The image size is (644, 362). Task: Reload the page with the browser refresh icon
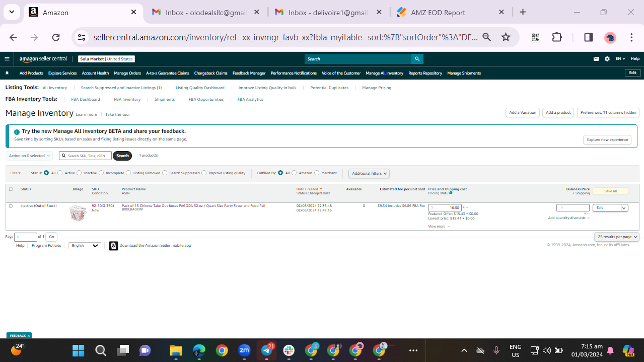(56, 37)
